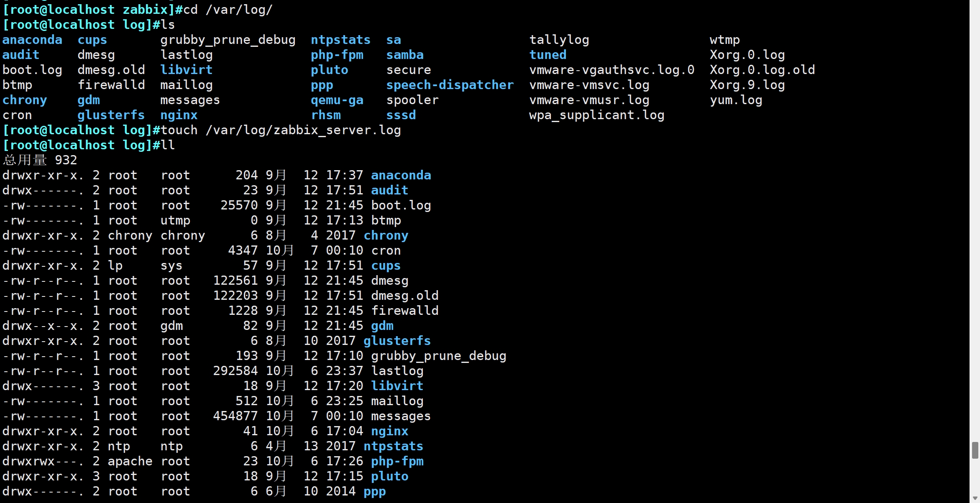Viewport: 980px width, 503px height.
Task: Click the touch zabbix_server.log command text
Action: pyautogui.click(x=280, y=130)
